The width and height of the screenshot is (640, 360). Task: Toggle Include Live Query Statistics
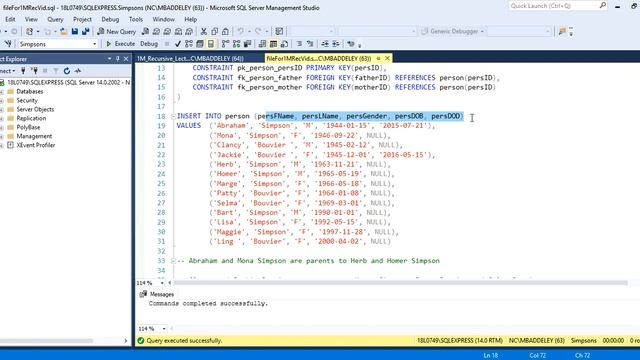237,44
